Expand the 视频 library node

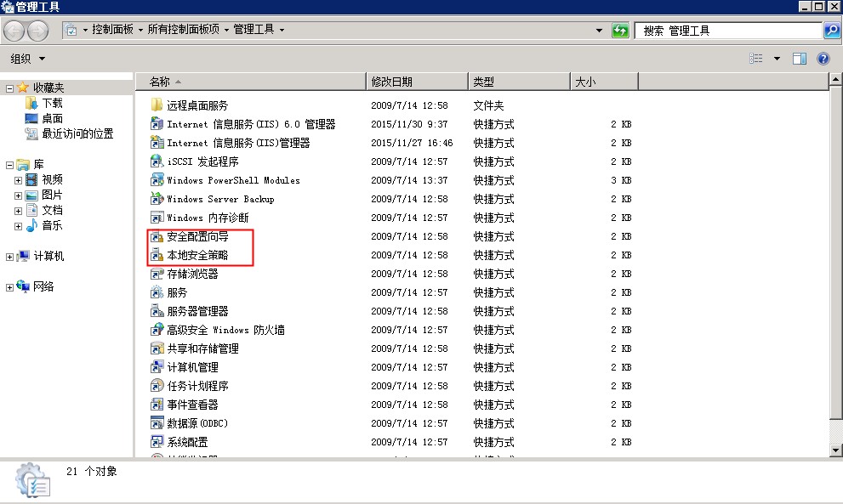coord(19,180)
